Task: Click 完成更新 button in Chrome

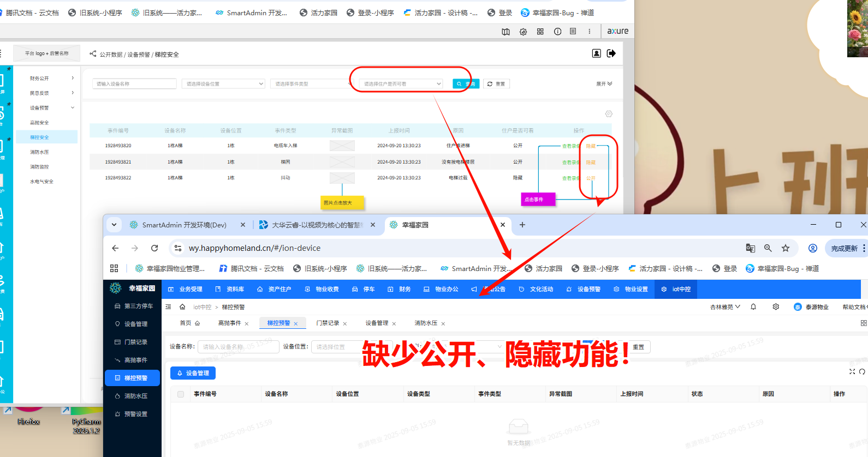Action: (845, 248)
